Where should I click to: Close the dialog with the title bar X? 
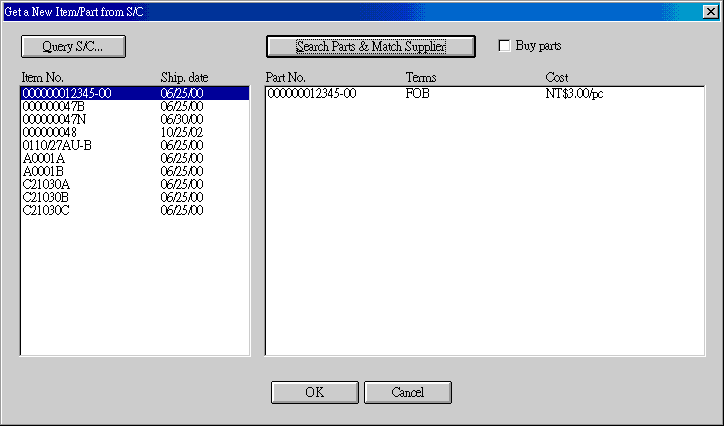click(x=710, y=10)
